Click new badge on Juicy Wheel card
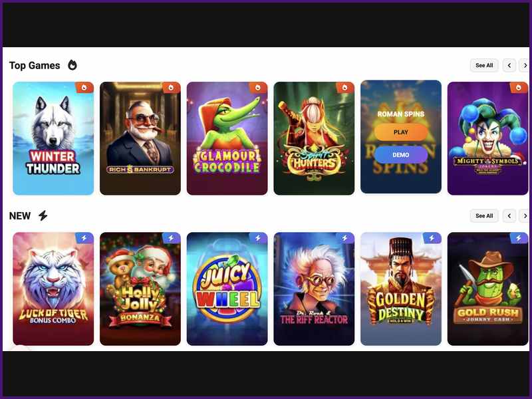This screenshot has width=532, height=399. [x=258, y=238]
